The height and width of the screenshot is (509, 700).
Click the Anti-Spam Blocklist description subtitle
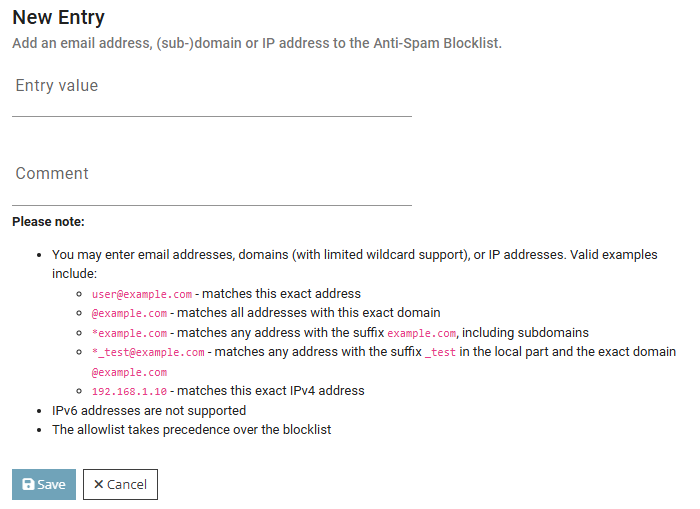tap(257, 44)
